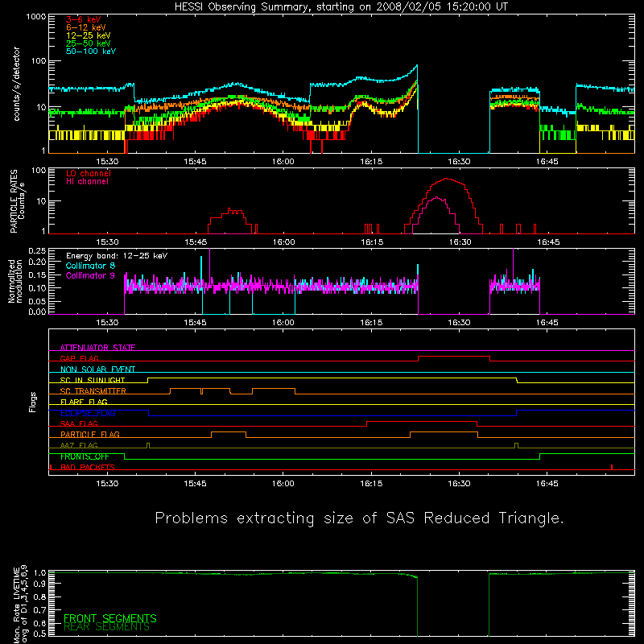The width and height of the screenshot is (644, 644).
Task: Click the '15:30' tick under the count rate plot
Action: [107, 162]
